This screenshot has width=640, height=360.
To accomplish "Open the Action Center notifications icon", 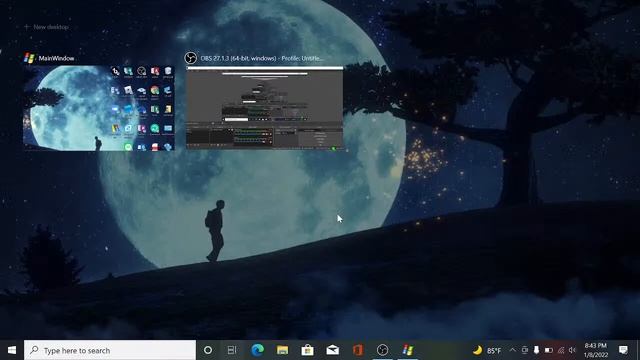I will [x=623, y=350].
